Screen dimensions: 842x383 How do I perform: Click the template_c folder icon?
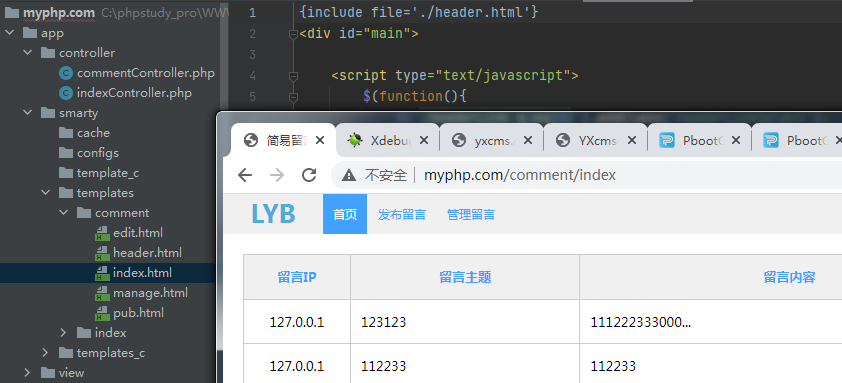click(66, 172)
